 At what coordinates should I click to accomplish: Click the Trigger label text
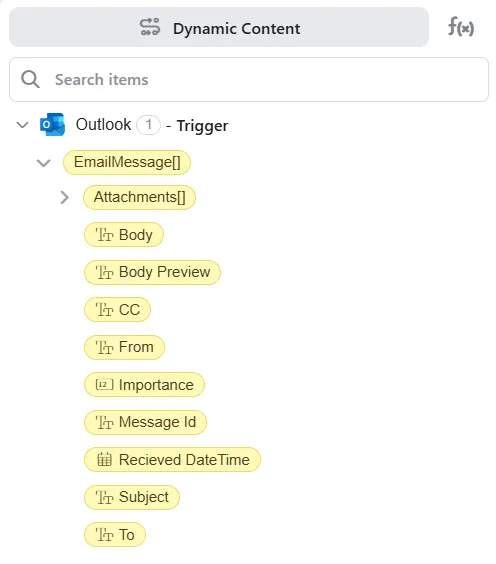203,126
